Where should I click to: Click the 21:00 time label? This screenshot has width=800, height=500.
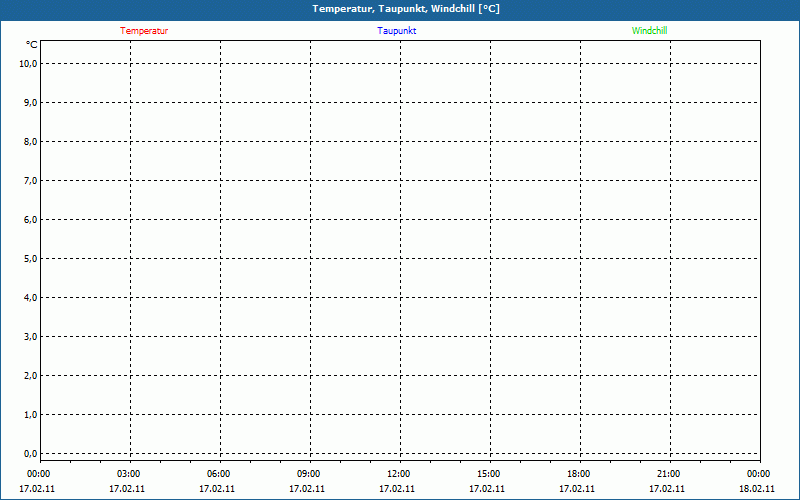pos(668,474)
